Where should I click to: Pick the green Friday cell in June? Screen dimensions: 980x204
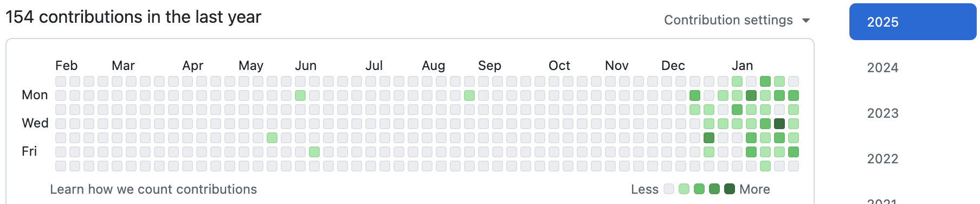point(314,152)
